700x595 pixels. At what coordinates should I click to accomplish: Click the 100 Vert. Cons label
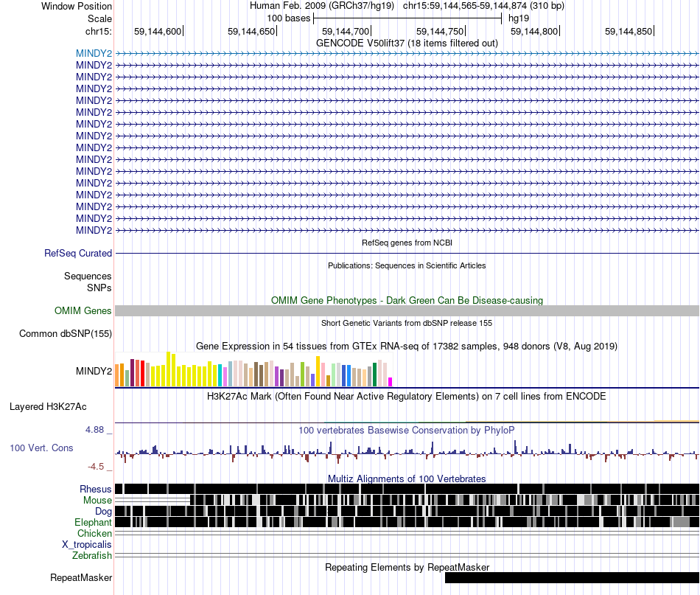(x=41, y=448)
